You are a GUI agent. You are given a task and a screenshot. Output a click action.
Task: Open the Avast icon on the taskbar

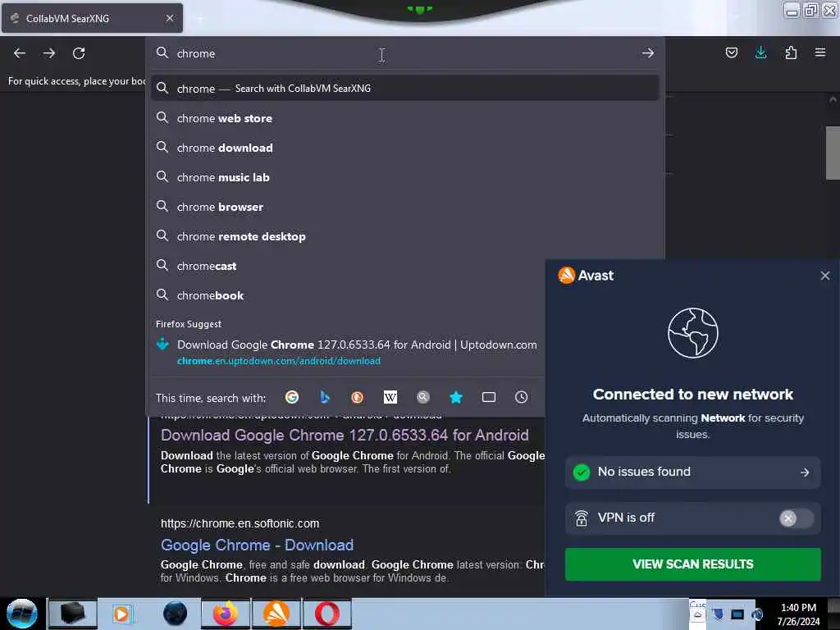click(276, 614)
